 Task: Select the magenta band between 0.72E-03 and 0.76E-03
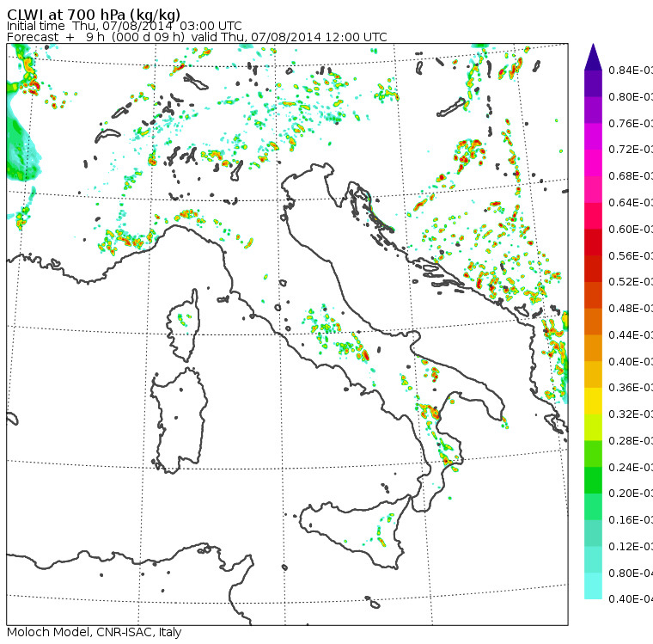coord(593,137)
